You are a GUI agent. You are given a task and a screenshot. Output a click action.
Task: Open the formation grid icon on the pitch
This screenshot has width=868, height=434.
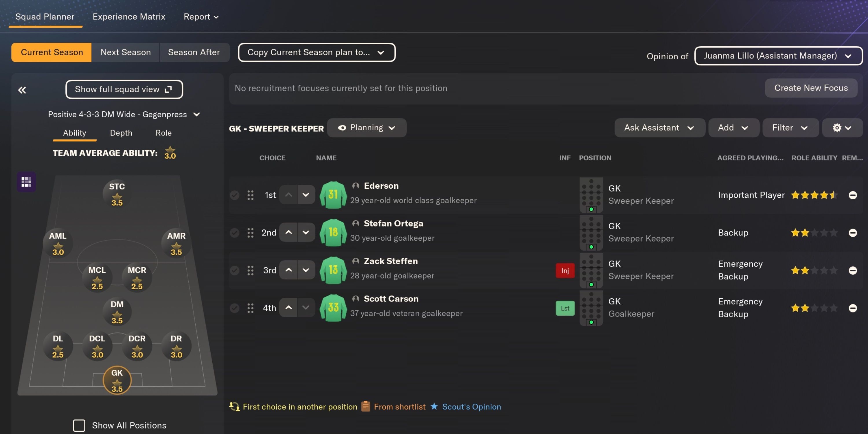tap(26, 182)
